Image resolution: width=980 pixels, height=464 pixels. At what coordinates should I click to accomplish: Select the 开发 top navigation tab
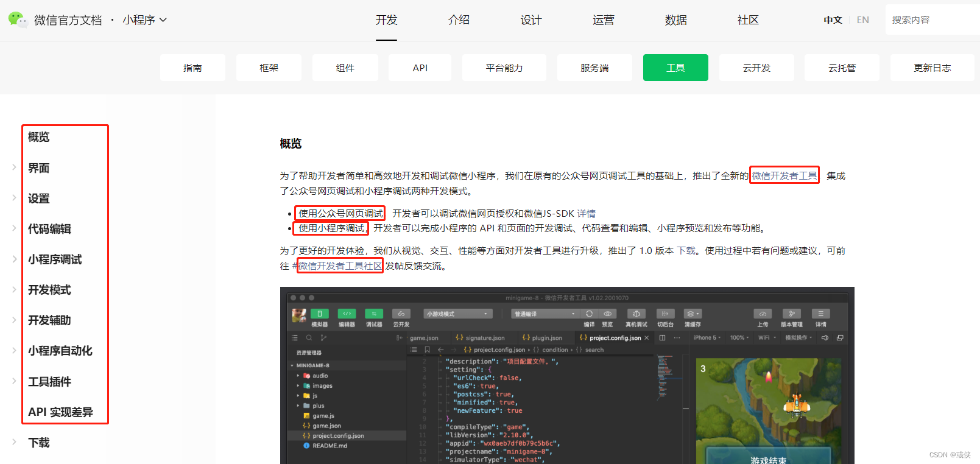pos(386,20)
